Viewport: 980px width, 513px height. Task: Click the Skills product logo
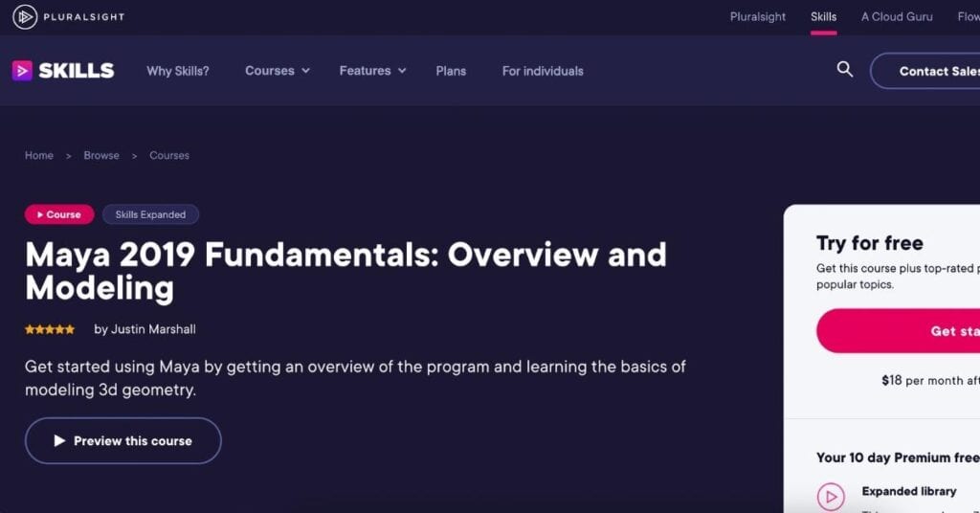point(63,71)
